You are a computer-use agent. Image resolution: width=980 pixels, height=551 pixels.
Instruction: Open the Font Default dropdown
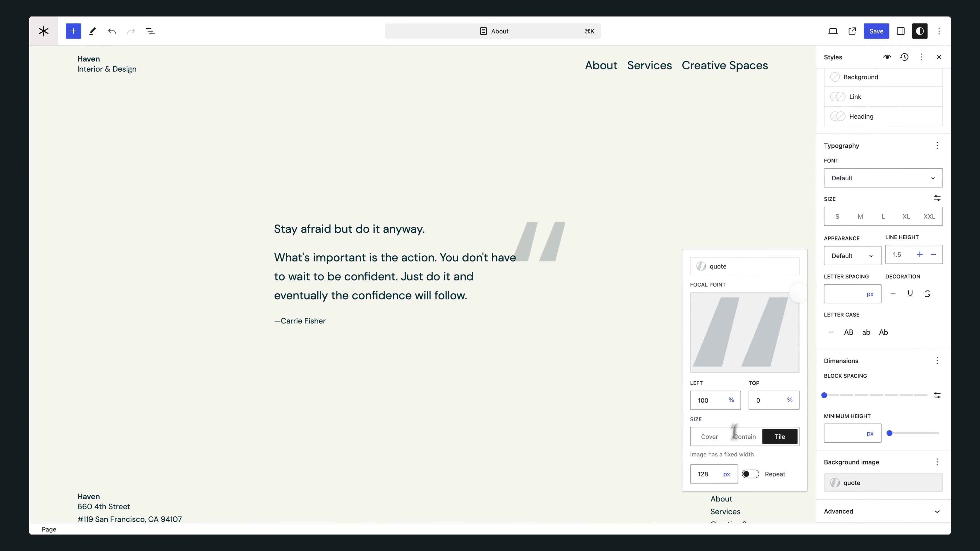(883, 178)
